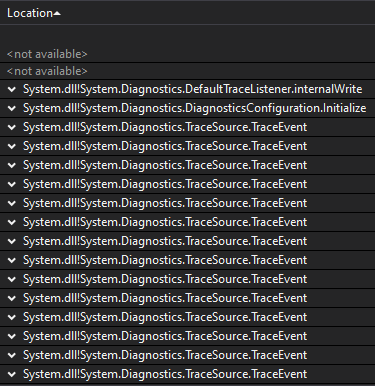Screen dimensions: 375x386
Task: Expand the DefaultTraceListener.internalWrite row chevron
Action: [x=12, y=89]
